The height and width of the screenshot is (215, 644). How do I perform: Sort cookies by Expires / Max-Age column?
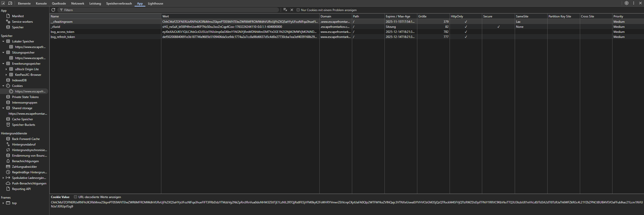398,16
